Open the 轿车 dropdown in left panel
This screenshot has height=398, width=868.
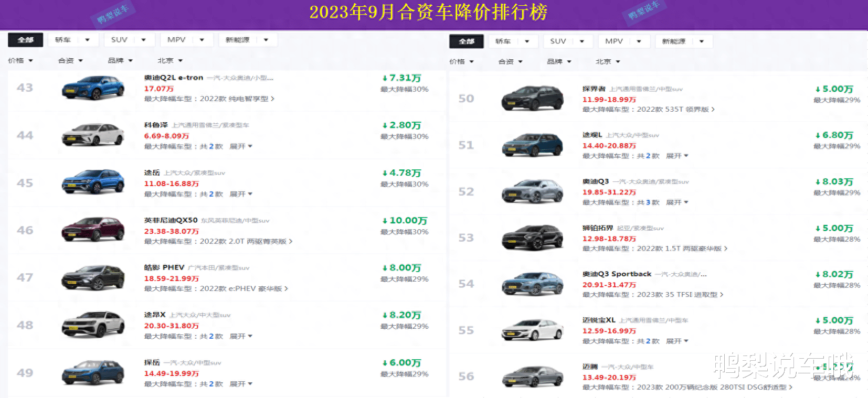[x=73, y=40]
